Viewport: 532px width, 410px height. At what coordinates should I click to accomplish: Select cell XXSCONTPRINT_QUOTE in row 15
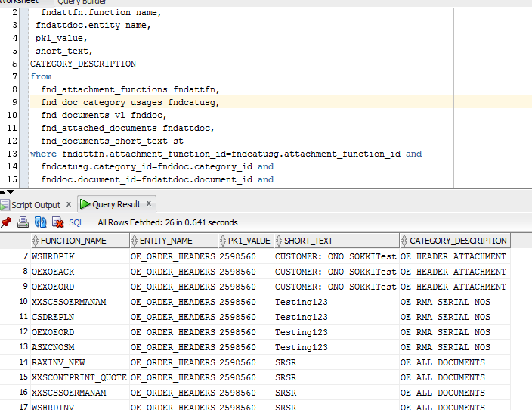(80, 377)
